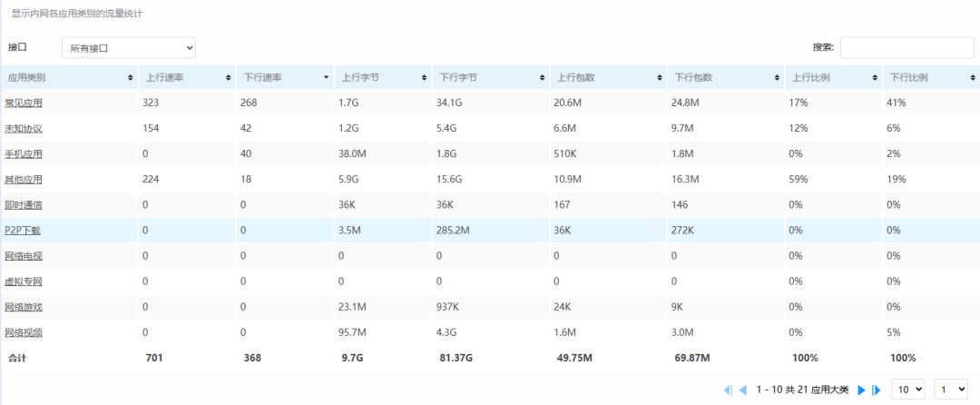This screenshot has width=980, height=405.
Task: Click the 上行比例 column header
Action: point(833,77)
